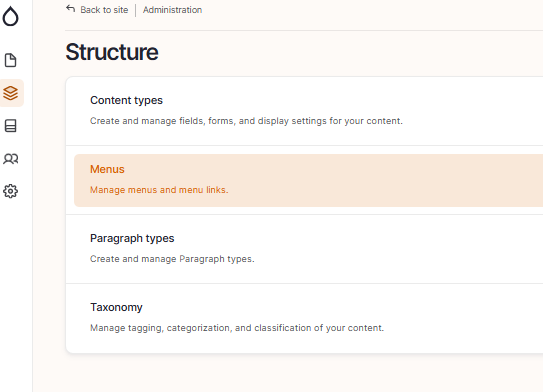Screen dimensions: 543x392
Task: Select the Structure layers icon in sidebar
Action: pos(10,93)
